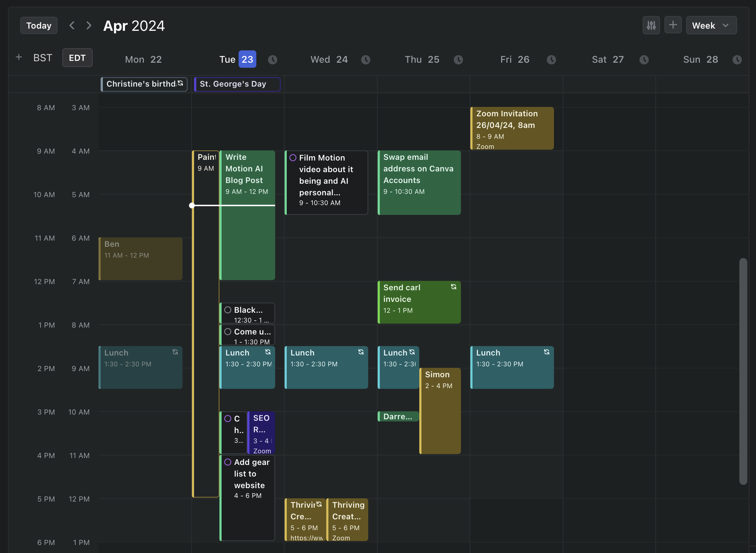Advance to next week with the forward arrow
The width and height of the screenshot is (756, 553).
89,25
